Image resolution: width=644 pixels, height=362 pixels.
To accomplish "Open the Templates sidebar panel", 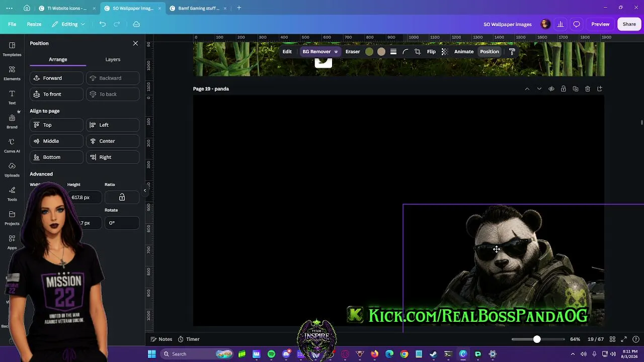I will point(12,49).
